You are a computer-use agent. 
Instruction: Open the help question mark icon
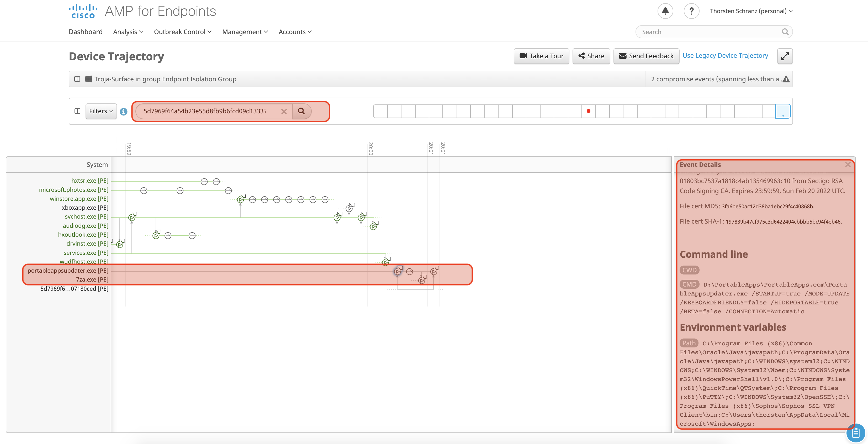691,11
